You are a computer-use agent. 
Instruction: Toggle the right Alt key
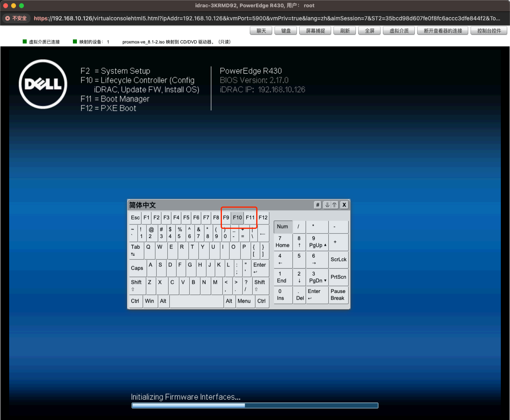click(229, 301)
